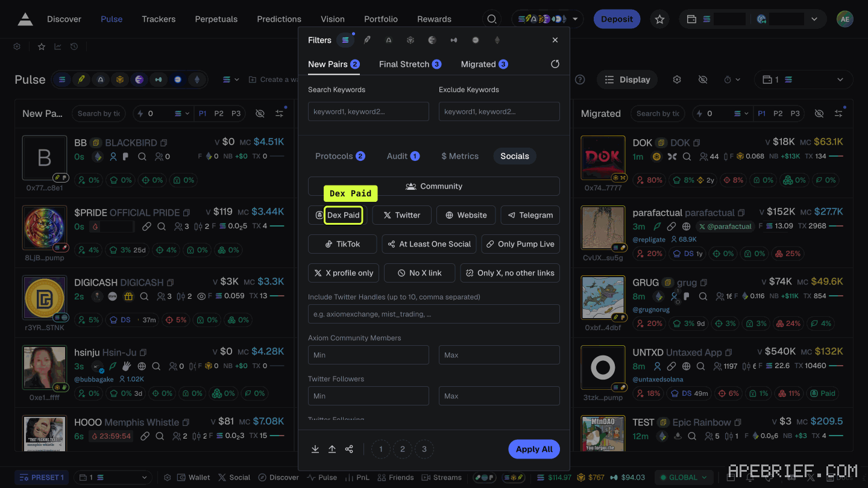Open the $ Metrics filter section
The width and height of the screenshot is (868, 488).
click(460, 156)
